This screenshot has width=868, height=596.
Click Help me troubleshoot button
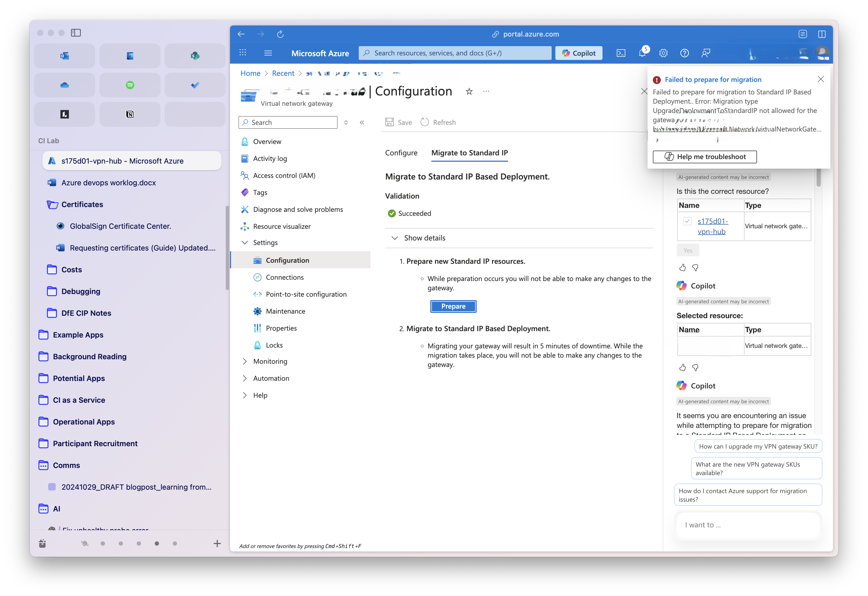tap(705, 157)
